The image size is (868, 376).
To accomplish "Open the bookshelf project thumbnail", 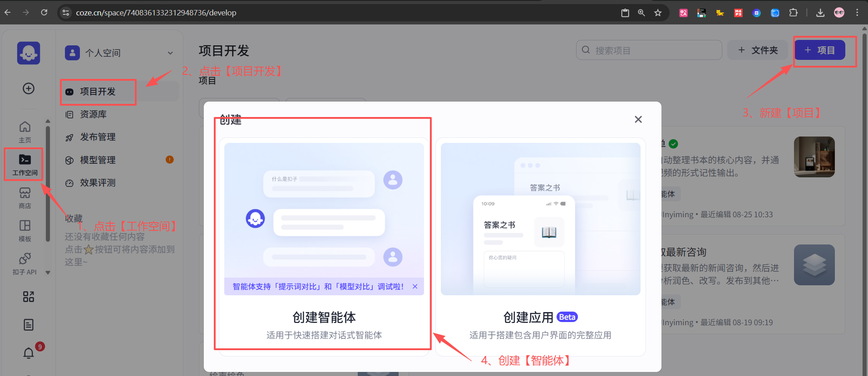I will click(x=814, y=157).
